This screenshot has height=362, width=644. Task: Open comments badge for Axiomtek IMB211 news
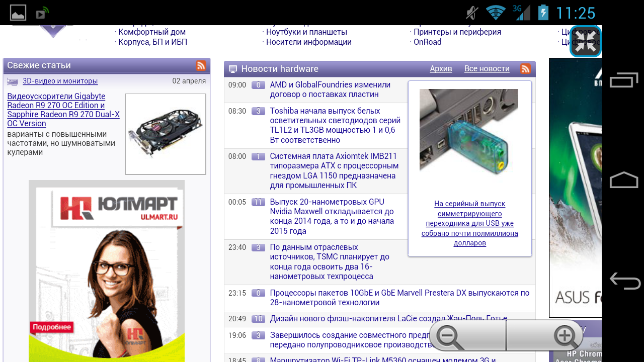(x=258, y=156)
